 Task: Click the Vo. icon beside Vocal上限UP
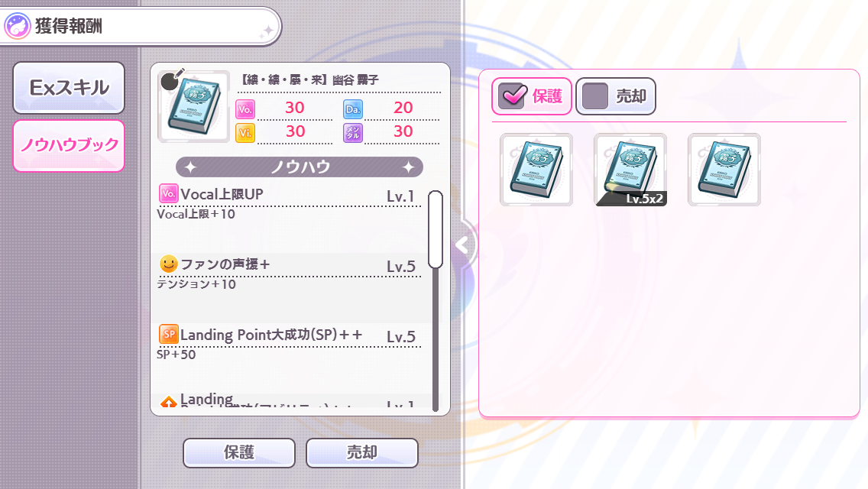click(168, 193)
